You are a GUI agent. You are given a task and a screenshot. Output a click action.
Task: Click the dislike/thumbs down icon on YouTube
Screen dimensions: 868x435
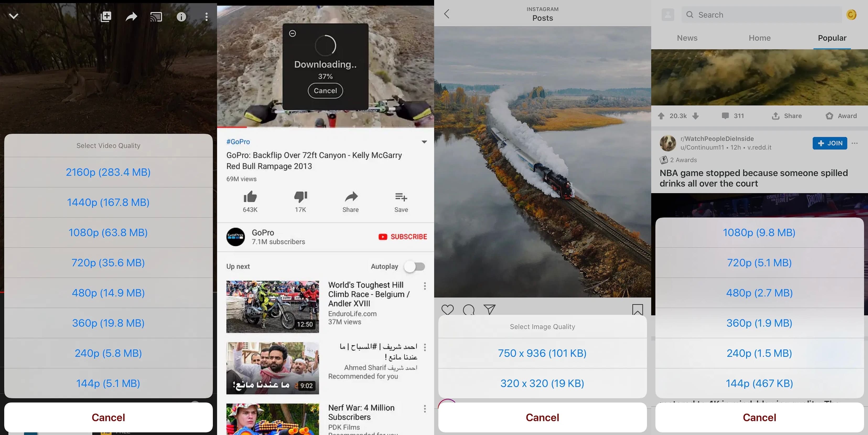[x=300, y=197]
